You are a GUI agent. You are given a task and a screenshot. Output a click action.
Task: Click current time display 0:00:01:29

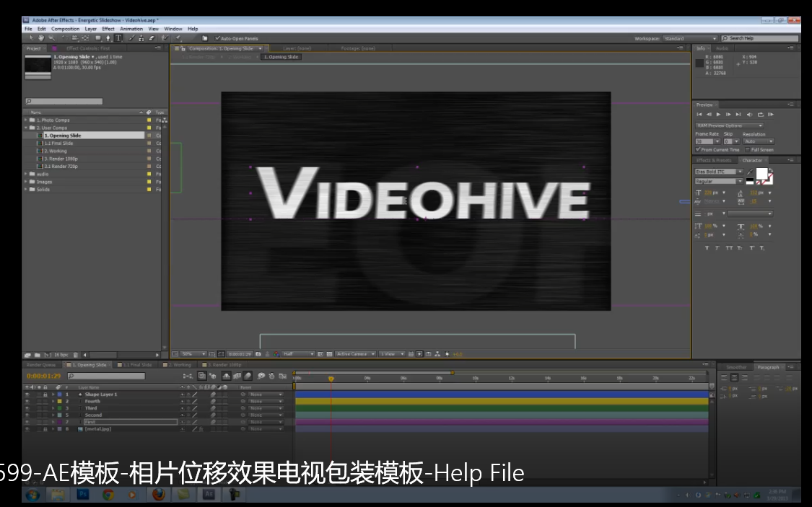point(43,376)
